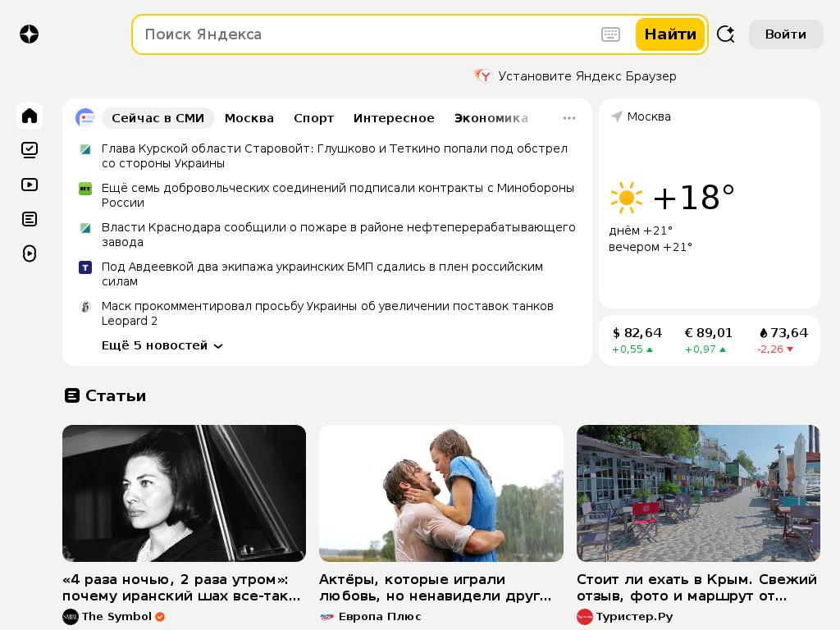The width and height of the screenshot is (840, 630).
Task: Select the Сейчас в СМИ tab
Action: [158, 118]
